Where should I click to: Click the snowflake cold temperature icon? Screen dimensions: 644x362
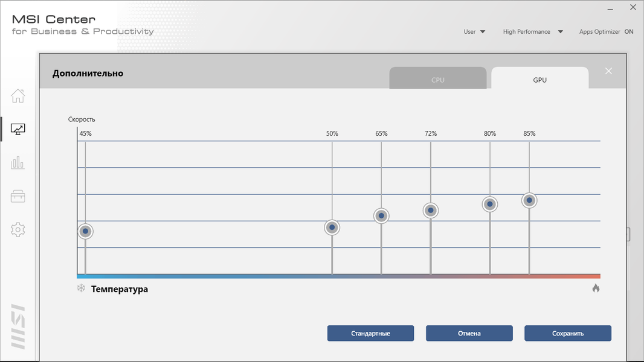81,288
